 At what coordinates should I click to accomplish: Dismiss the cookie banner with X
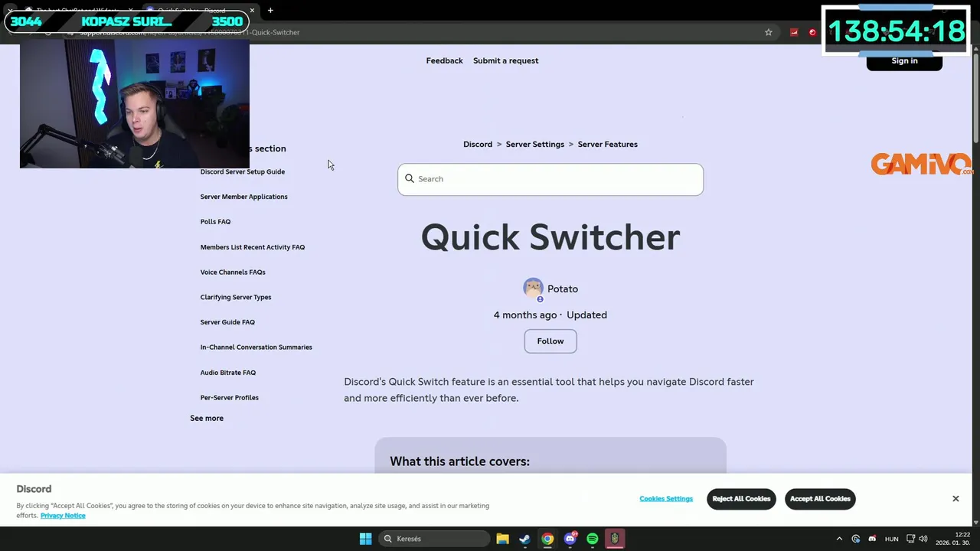coord(955,499)
